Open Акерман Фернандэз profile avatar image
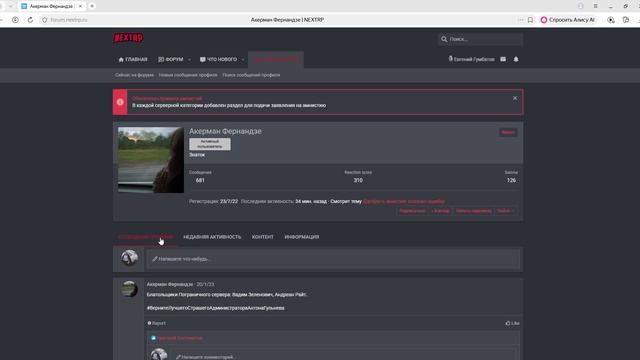Screen dimensions: 640x360 151,160
